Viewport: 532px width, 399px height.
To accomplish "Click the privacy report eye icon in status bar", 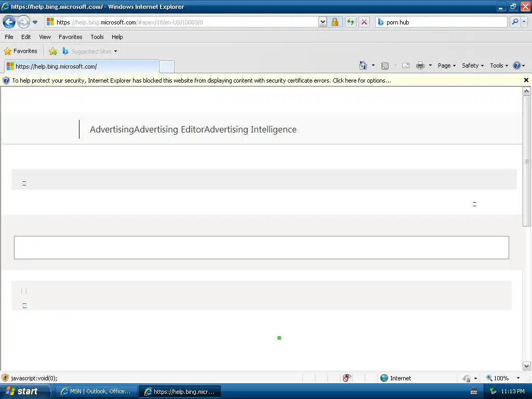I will tap(346, 378).
